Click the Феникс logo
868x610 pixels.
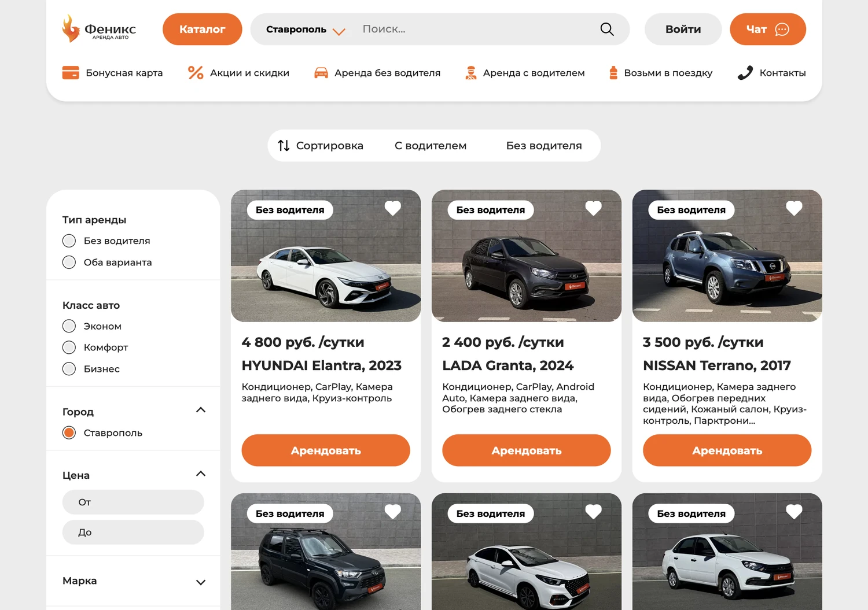(x=99, y=29)
